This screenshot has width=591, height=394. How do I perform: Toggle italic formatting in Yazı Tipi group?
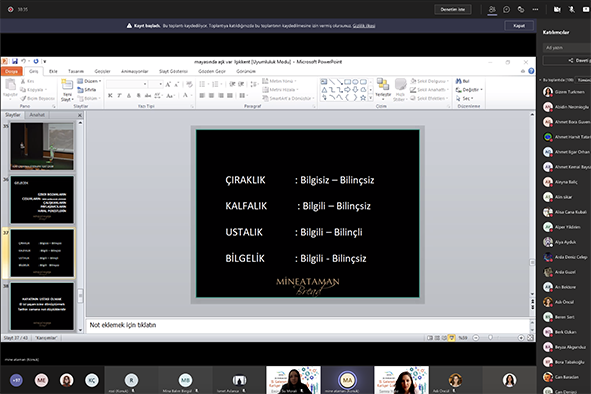point(119,95)
